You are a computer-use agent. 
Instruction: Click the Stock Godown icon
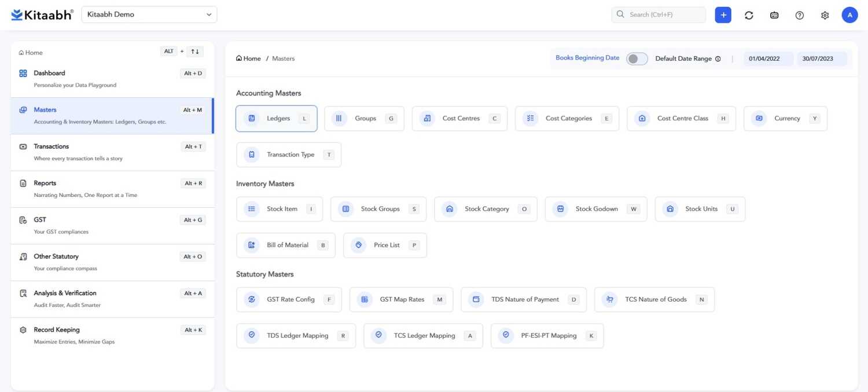tap(560, 209)
